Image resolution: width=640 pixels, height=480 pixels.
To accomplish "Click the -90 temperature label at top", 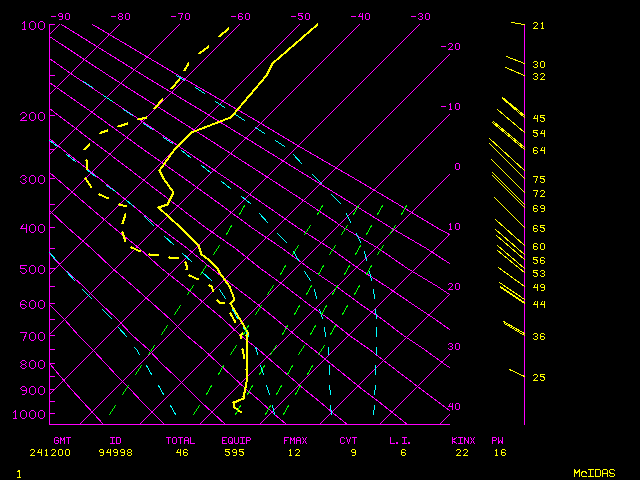I will (x=61, y=16).
